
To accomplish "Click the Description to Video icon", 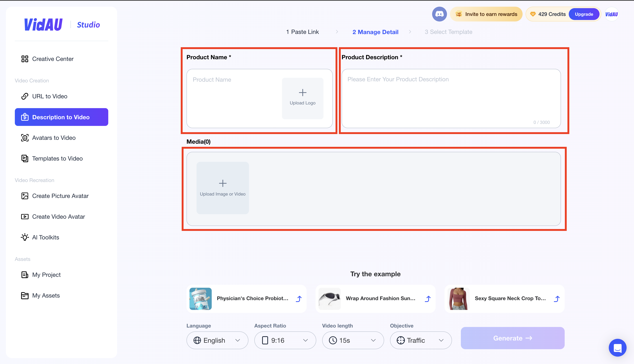I will (25, 117).
